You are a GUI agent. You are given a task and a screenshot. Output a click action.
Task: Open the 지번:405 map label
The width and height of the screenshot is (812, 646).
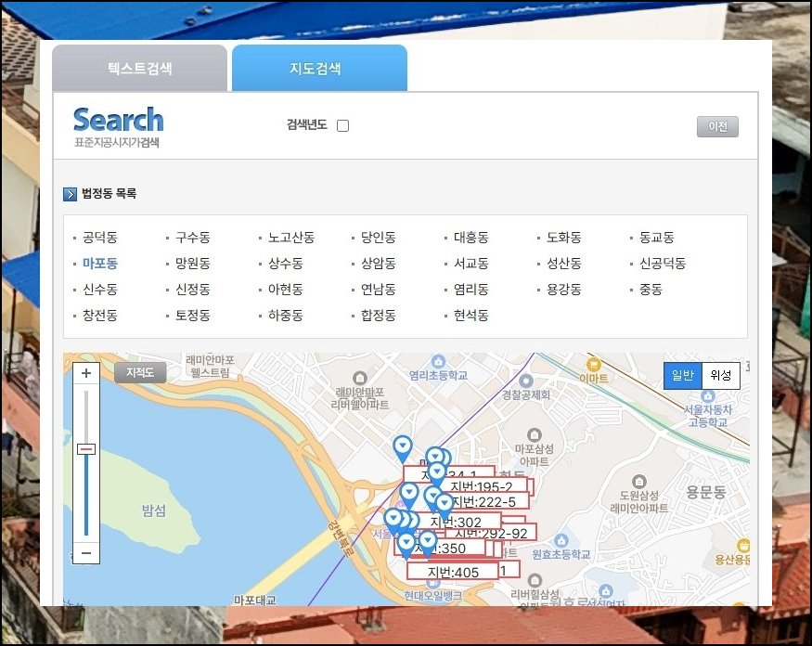pyautogui.click(x=453, y=572)
